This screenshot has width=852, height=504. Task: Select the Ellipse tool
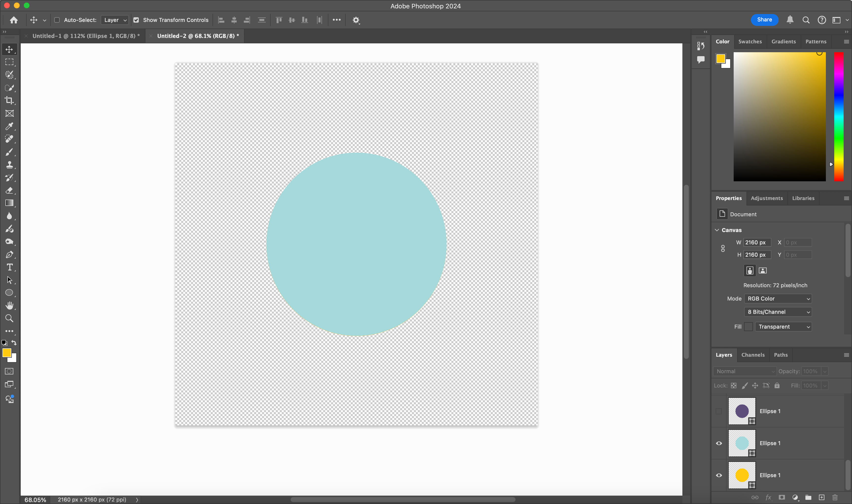[x=9, y=292]
